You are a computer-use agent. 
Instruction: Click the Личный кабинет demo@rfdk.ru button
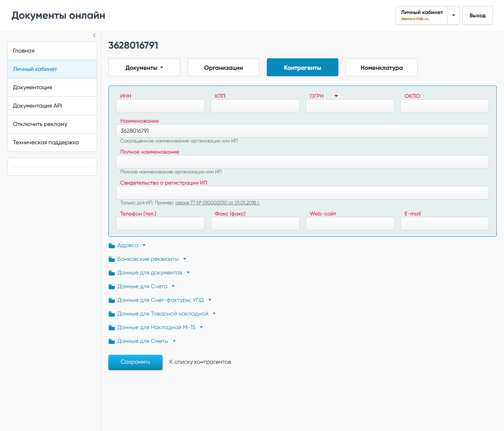click(422, 15)
